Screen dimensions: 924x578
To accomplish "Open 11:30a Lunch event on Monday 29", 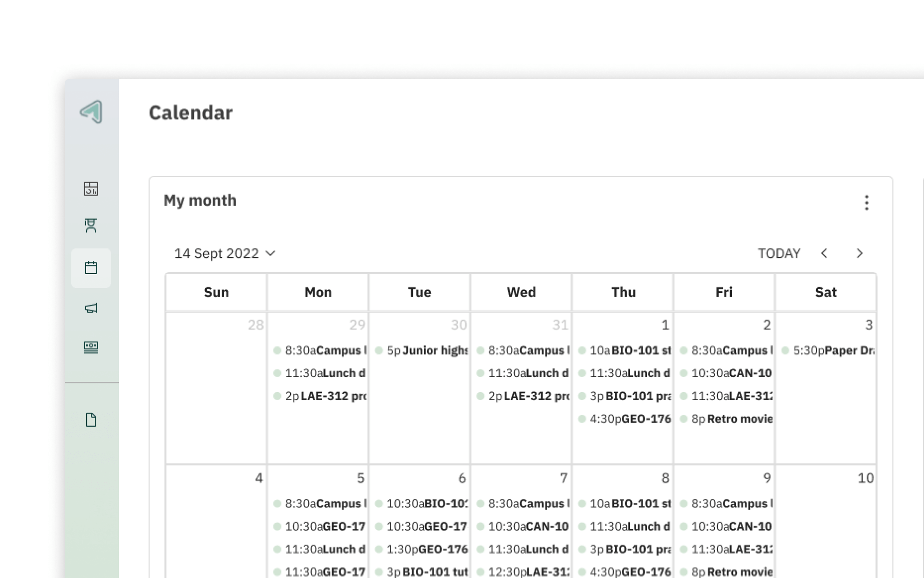I will (320, 373).
